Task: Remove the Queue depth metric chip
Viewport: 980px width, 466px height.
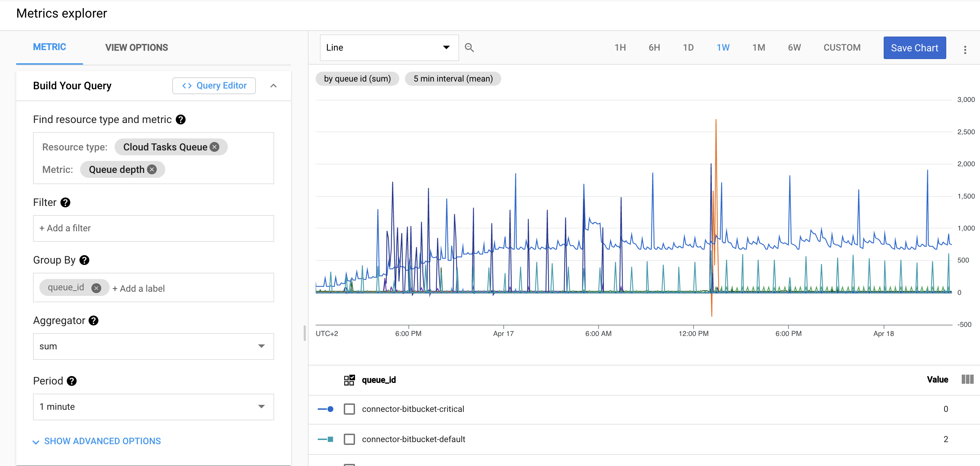Action: [151, 169]
